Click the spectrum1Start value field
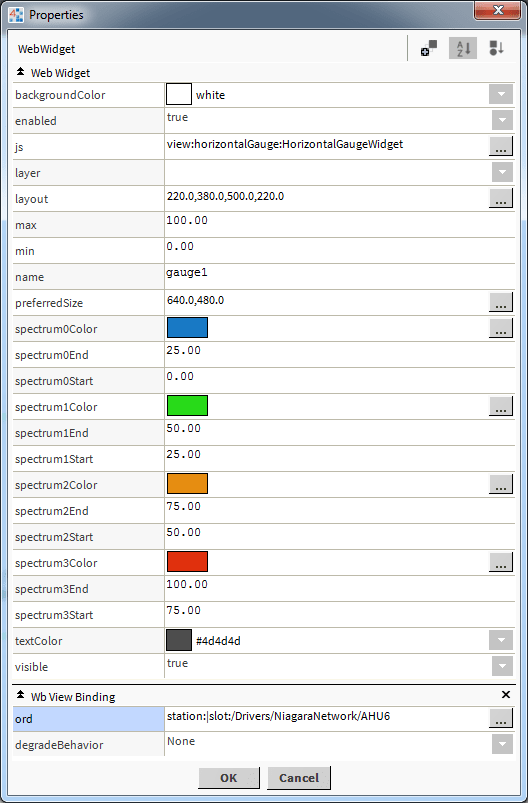Viewport: 528px width, 803px height. (x=340, y=458)
